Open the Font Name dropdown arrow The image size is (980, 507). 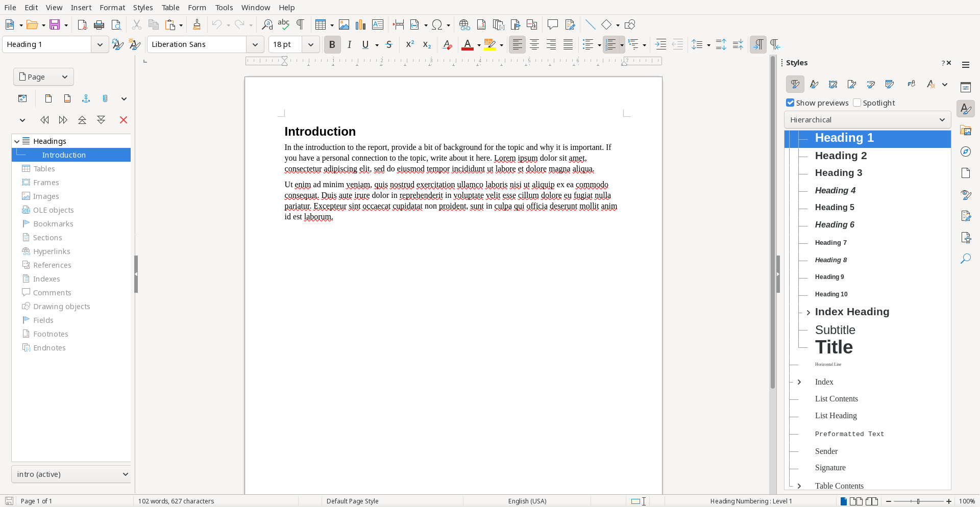click(x=255, y=45)
